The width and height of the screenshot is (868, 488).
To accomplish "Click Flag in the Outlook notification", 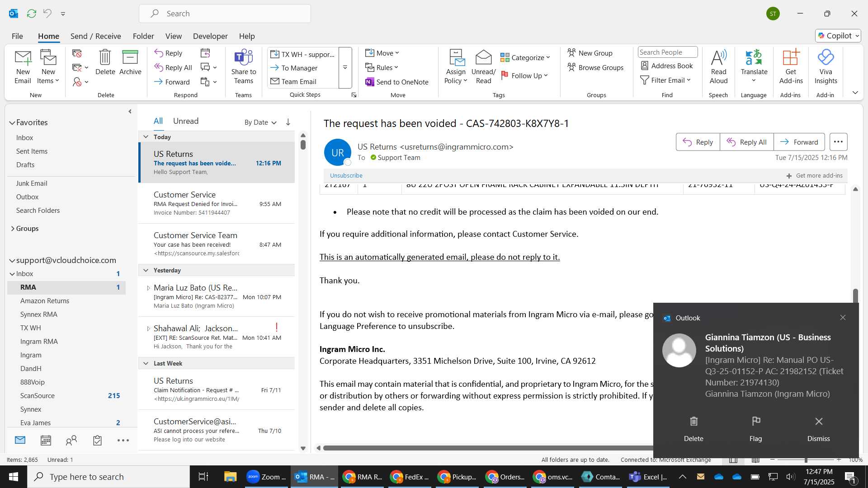I will click(755, 429).
